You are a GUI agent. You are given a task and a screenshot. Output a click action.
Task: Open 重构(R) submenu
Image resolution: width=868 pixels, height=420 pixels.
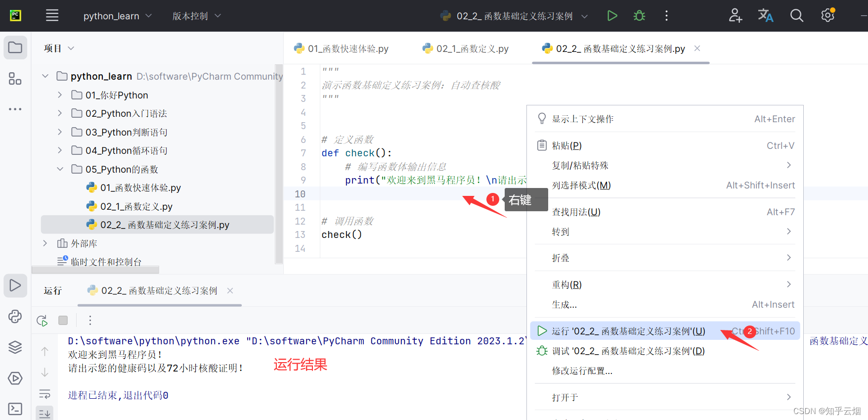click(x=665, y=284)
